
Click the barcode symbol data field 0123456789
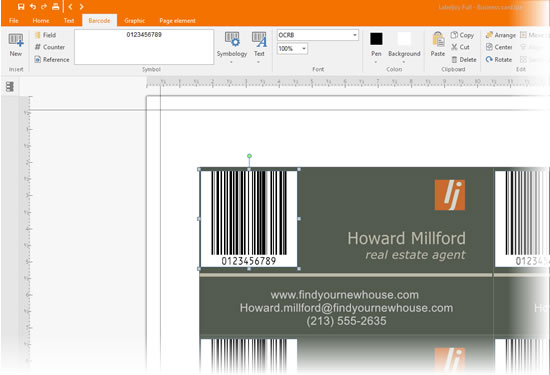pos(144,47)
